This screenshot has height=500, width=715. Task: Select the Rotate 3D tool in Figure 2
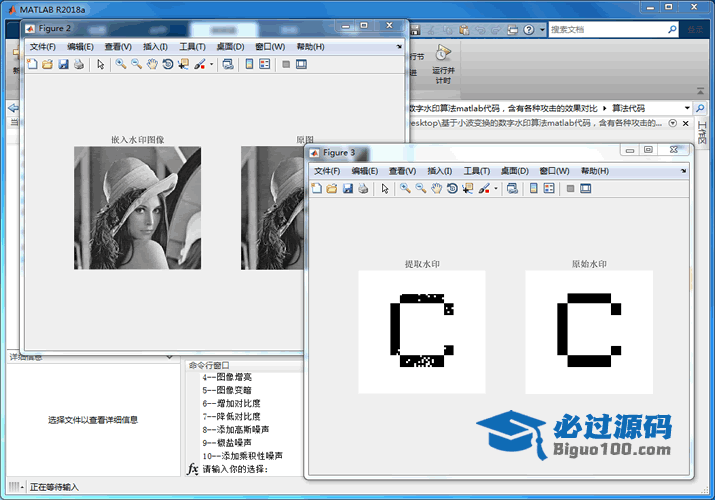pyautogui.click(x=168, y=64)
